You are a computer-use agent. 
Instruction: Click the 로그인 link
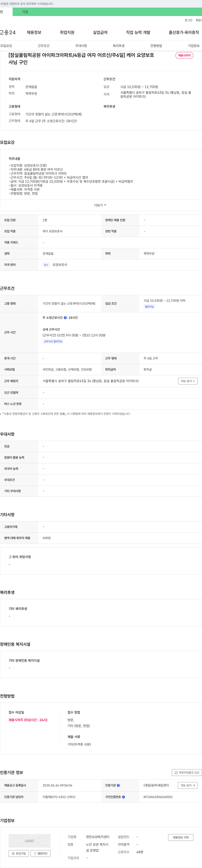tap(189, 20)
